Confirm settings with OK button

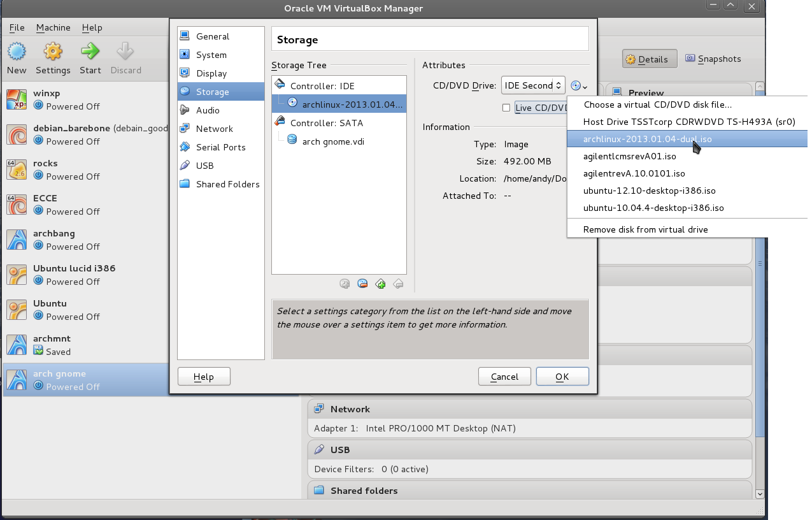click(562, 377)
